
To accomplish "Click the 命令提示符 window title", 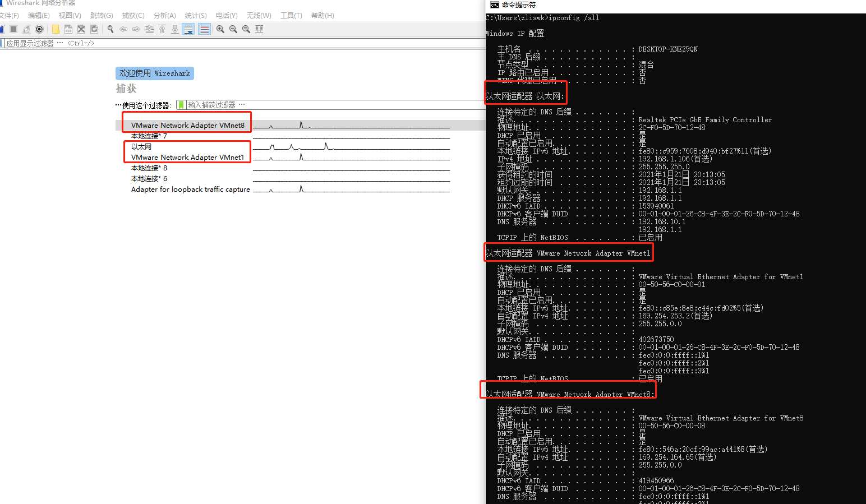I will click(x=519, y=5).
